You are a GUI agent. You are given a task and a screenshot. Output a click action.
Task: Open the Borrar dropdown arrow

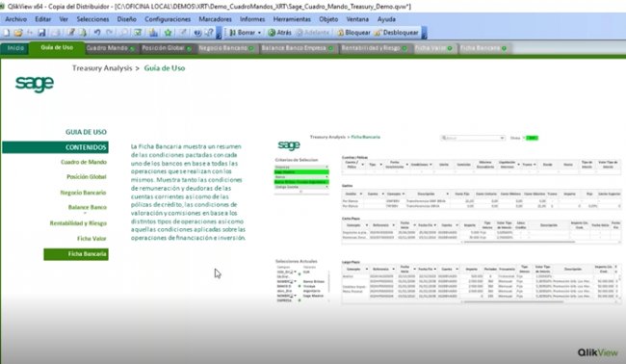point(259,33)
